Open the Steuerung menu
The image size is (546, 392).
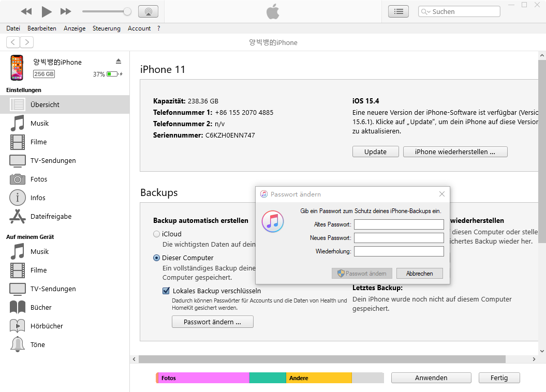(x=106, y=28)
